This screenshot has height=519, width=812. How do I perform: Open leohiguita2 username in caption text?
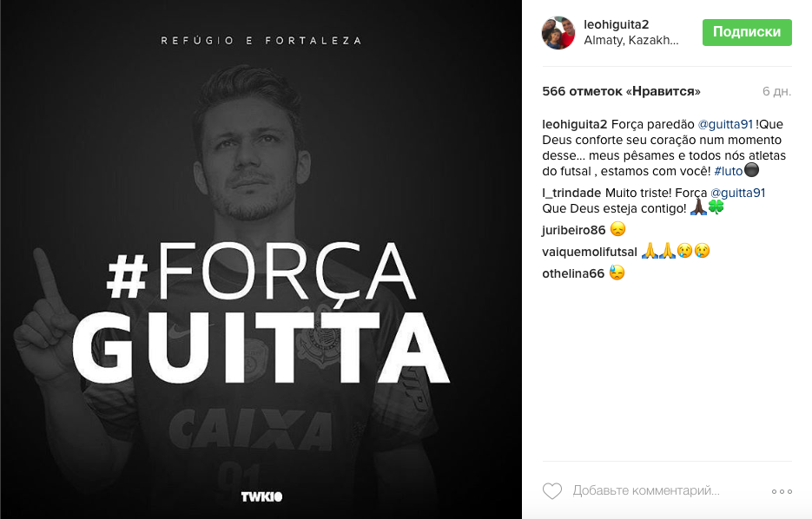coord(574,124)
